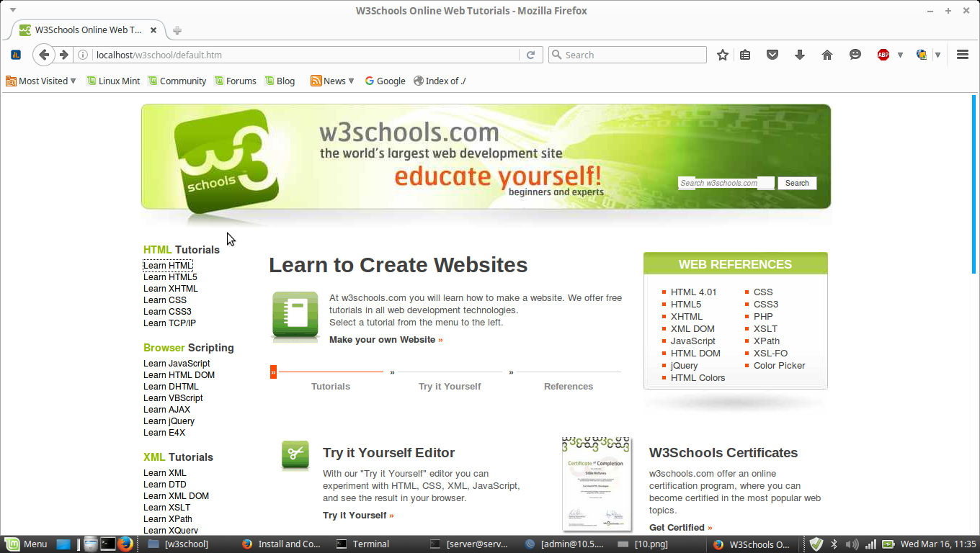Bookmark this page with the star icon
This screenshot has height=553, width=980.
click(x=723, y=55)
